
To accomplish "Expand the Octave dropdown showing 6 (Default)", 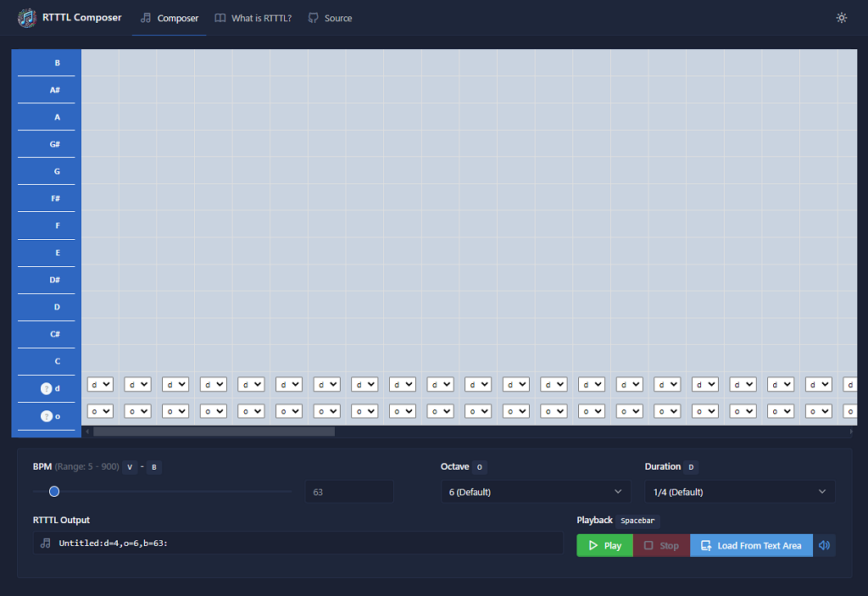I will (x=536, y=492).
